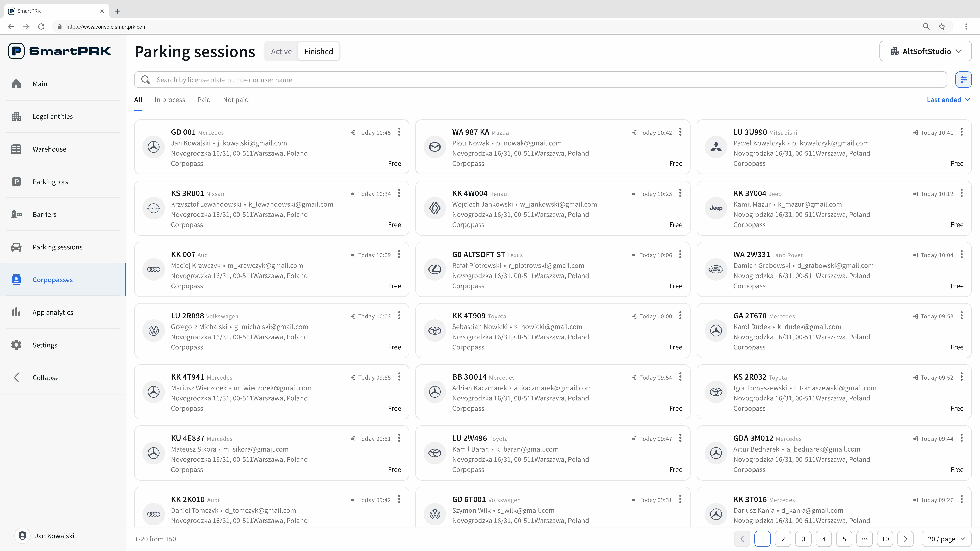The height and width of the screenshot is (551, 980).
Task: Open the three-dot menu for WA 987 KA
Action: 680,132
